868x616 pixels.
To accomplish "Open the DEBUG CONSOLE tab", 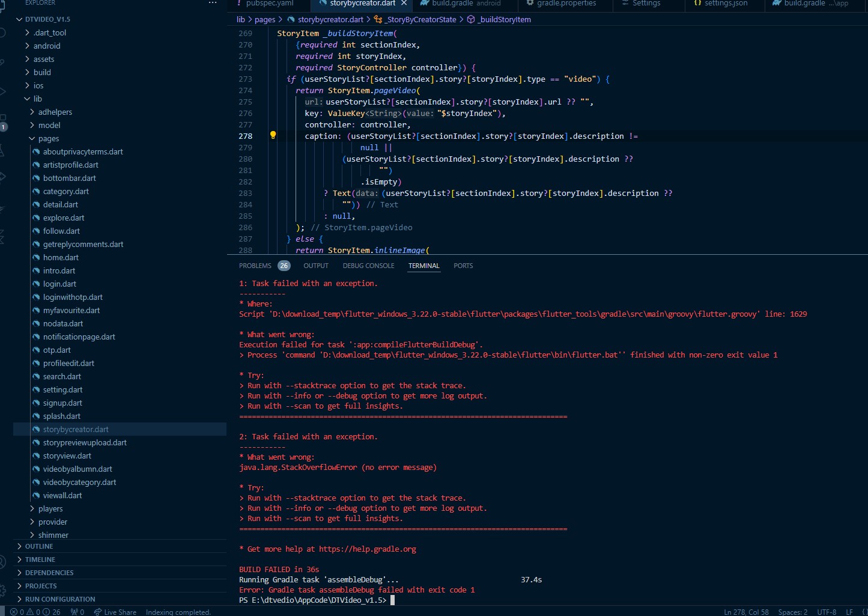I will point(369,266).
